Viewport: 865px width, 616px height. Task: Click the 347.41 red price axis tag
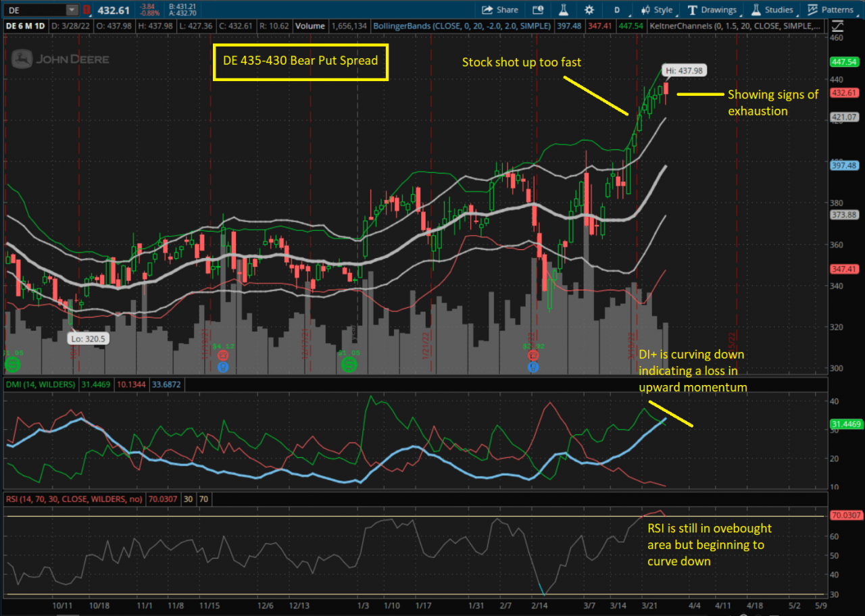coord(845,269)
